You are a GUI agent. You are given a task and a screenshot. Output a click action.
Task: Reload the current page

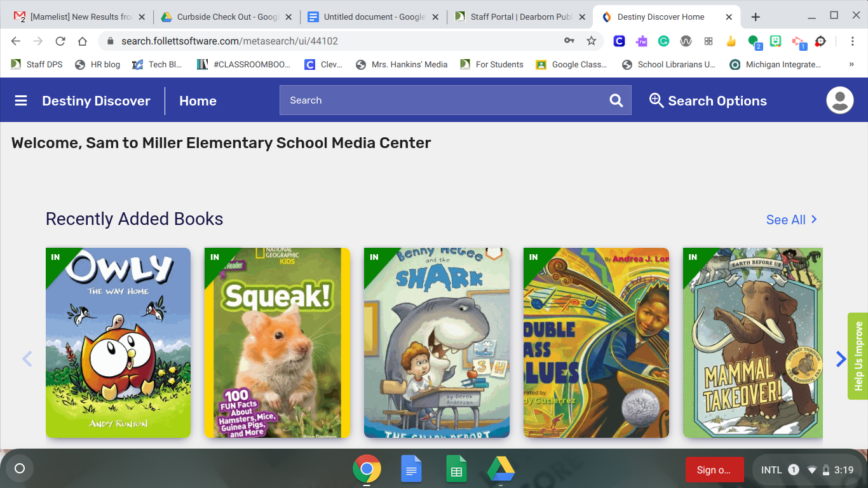click(60, 41)
